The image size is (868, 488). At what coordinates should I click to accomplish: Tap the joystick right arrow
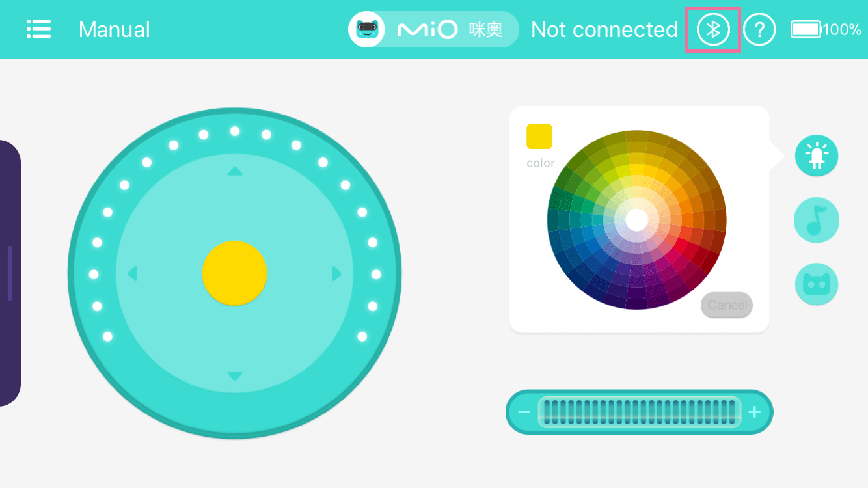[x=337, y=273]
